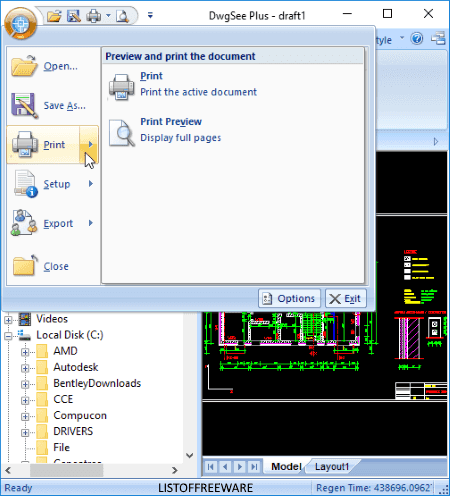Open Customize Quick Access Toolbar arrow
The height and width of the screenshot is (496, 450).
(x=150, y=15)
